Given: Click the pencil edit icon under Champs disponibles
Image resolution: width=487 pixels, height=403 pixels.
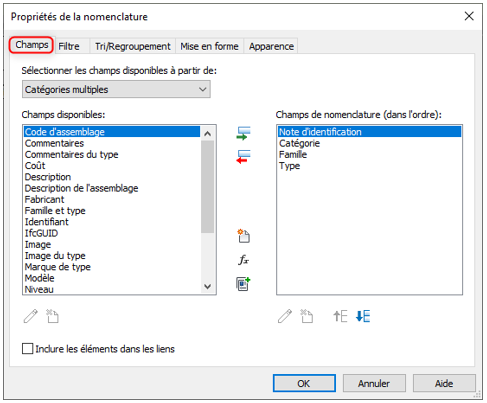Looking at the screenshot, I should 31,316.
